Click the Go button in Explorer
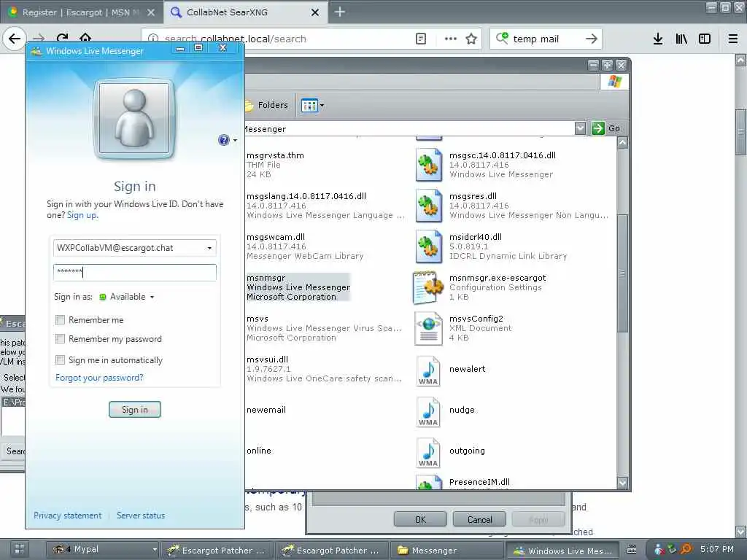This screenshot has height=560, width=747. 606,128
